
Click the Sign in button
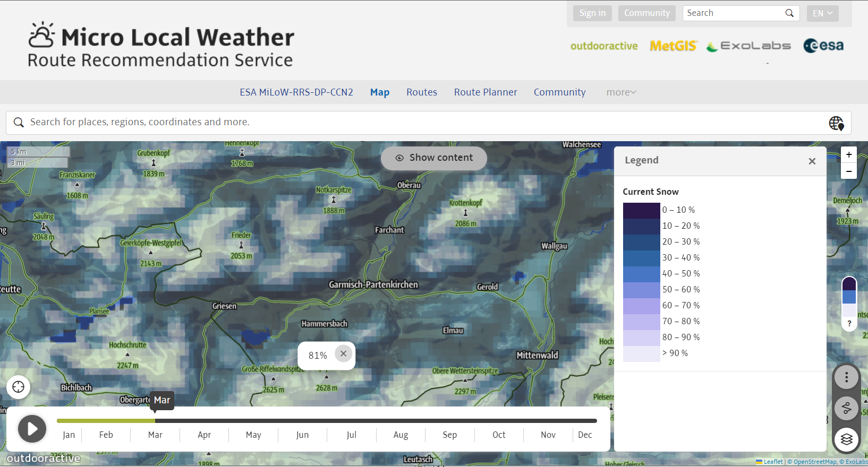click(x=592, y=13)
